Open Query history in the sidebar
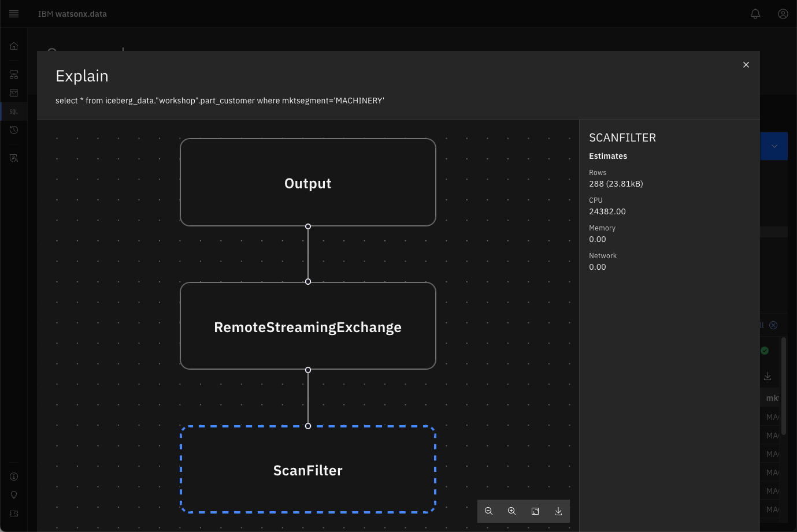Image resolution: width=797 pixels, height=532 pixels. [14, 130]
